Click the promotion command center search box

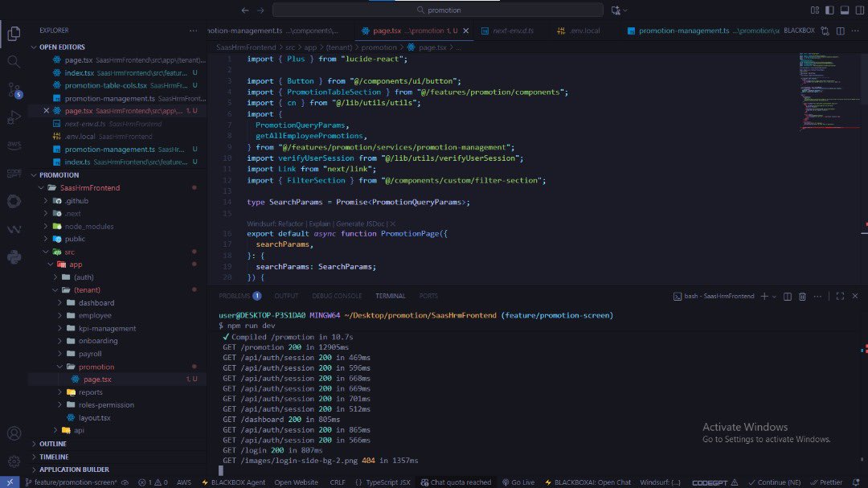coord(437,10)
